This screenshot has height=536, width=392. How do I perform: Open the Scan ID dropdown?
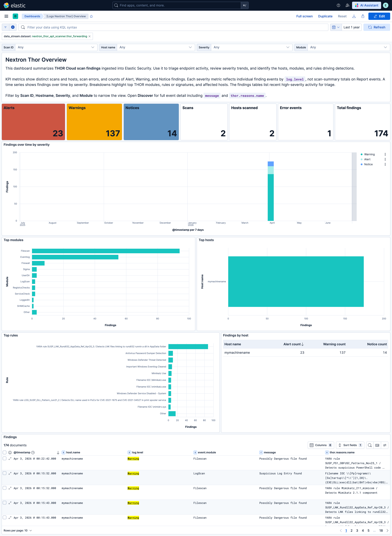pos(56,47)
